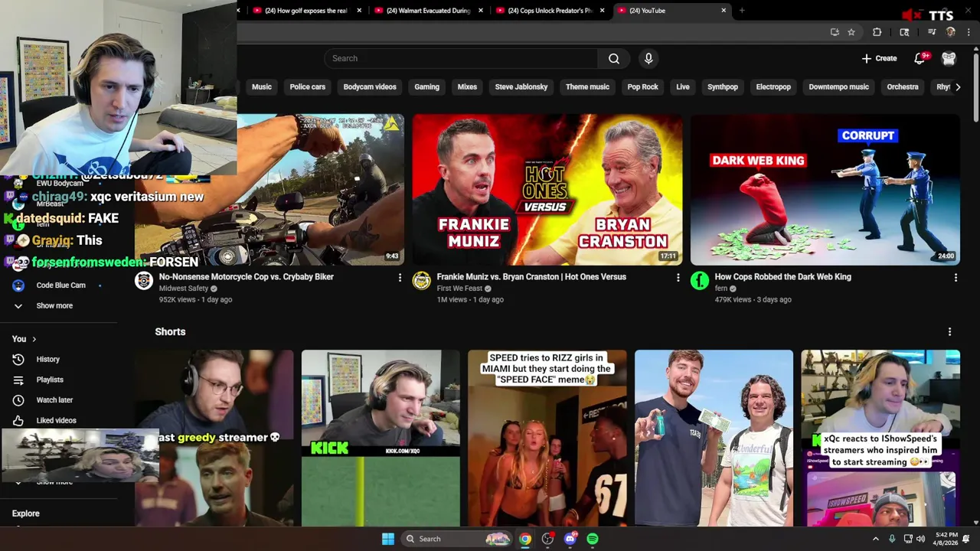980x551 pixels.
Task: Open YouTube notifications bell
Action: pos(920,58)
